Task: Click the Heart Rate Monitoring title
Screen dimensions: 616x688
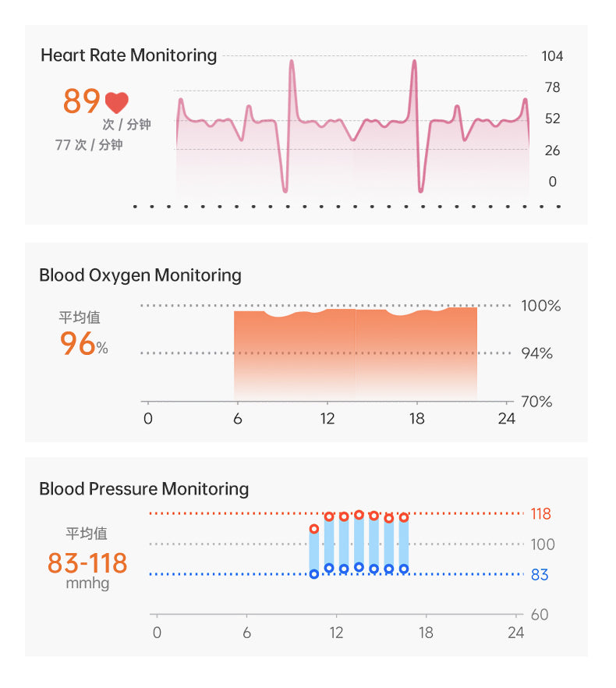Action: [x=129, y=55]
